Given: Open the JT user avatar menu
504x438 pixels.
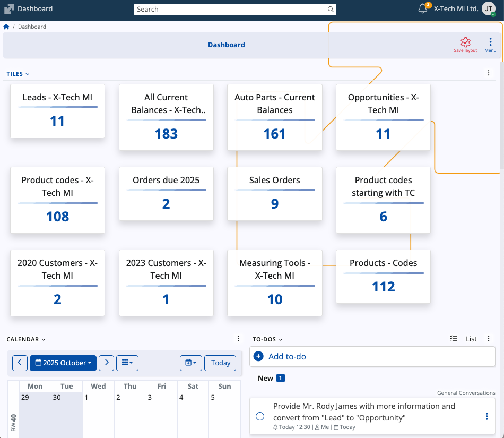Looking at the screenshot, I should coord(488,9).
